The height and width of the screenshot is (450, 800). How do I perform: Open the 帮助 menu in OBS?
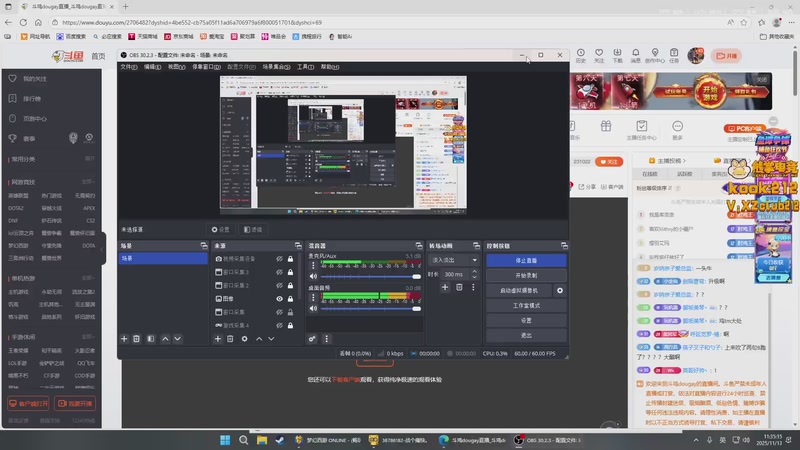[330, 67]
